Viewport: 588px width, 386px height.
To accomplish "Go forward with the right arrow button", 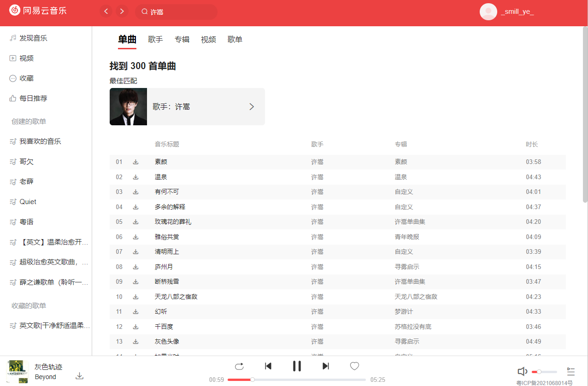I will [x=122, y=12].
